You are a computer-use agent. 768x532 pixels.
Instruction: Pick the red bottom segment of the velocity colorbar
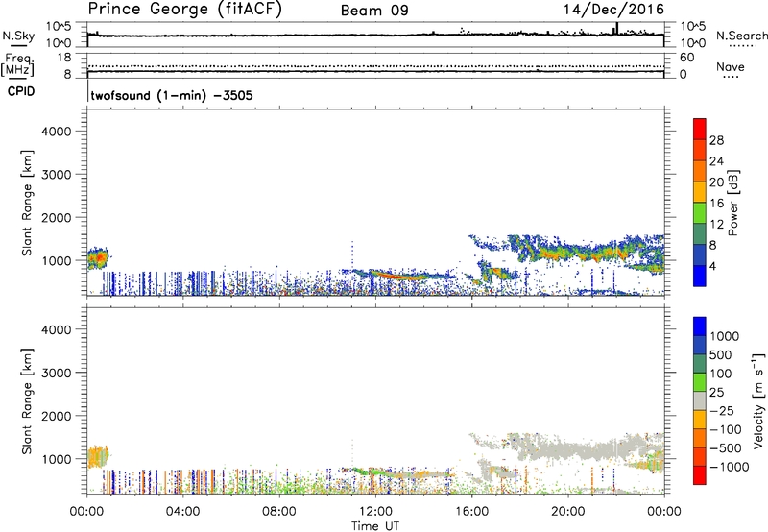pyautogui.click(x=700, y=475)
